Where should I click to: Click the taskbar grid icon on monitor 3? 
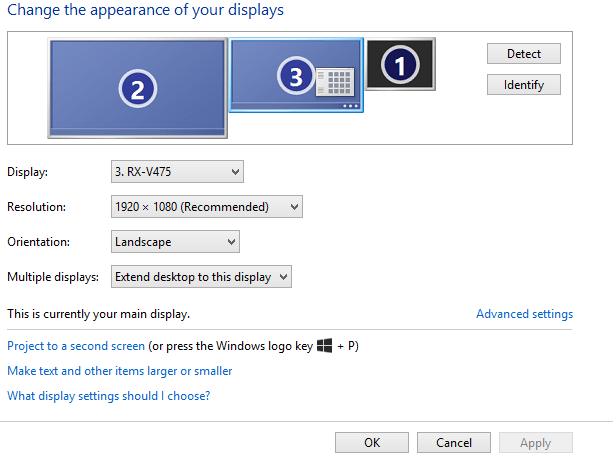coord(335,82)
